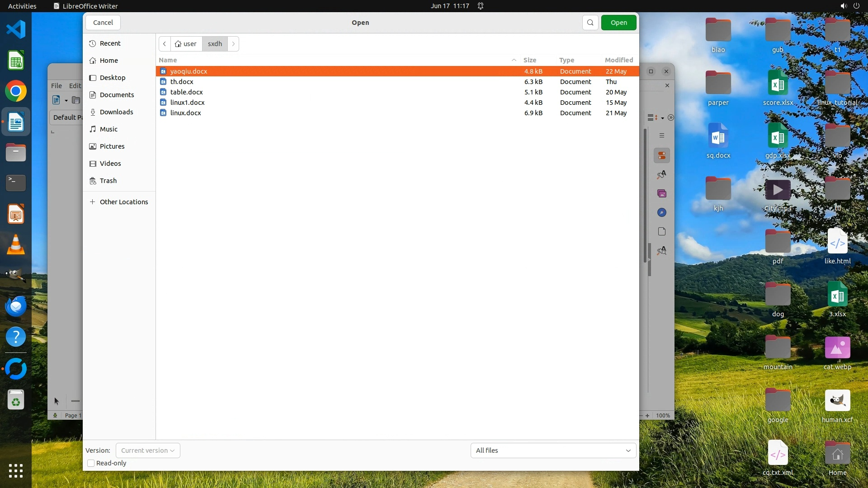Screen dimensions: 868x488
Task: Enable the Read-only checkbox
Action: coord(91,463)
